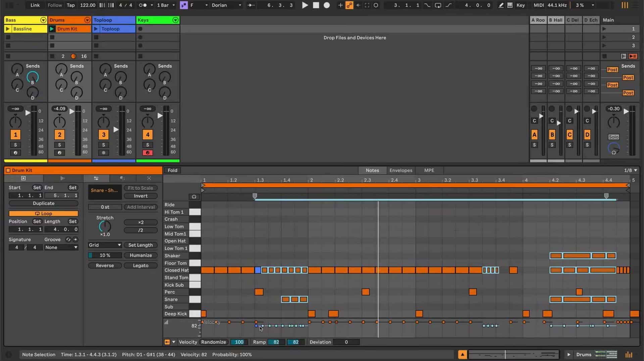Image resolution: width=644 pixels, height=361 pixels.
Task: Switch to the Envelopes tab
Action: coord(401,170)
